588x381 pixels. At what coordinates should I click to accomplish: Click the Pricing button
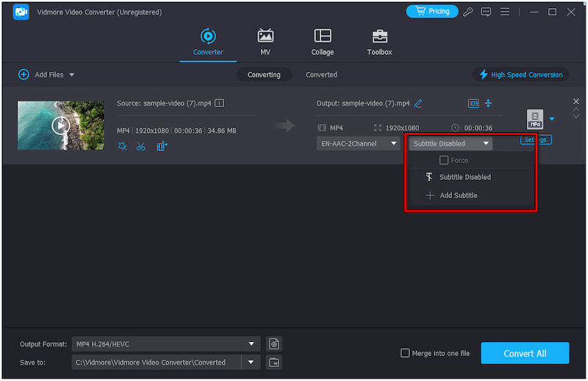point(432,12)
